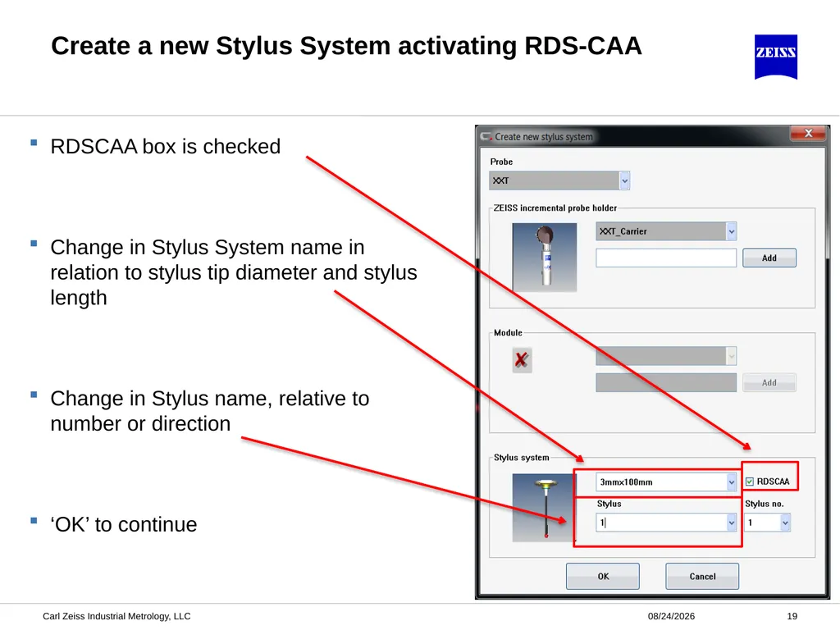The image size is (840, 630).
Task: Click the stylus system preview image
Action: click(x=543, y=507)
